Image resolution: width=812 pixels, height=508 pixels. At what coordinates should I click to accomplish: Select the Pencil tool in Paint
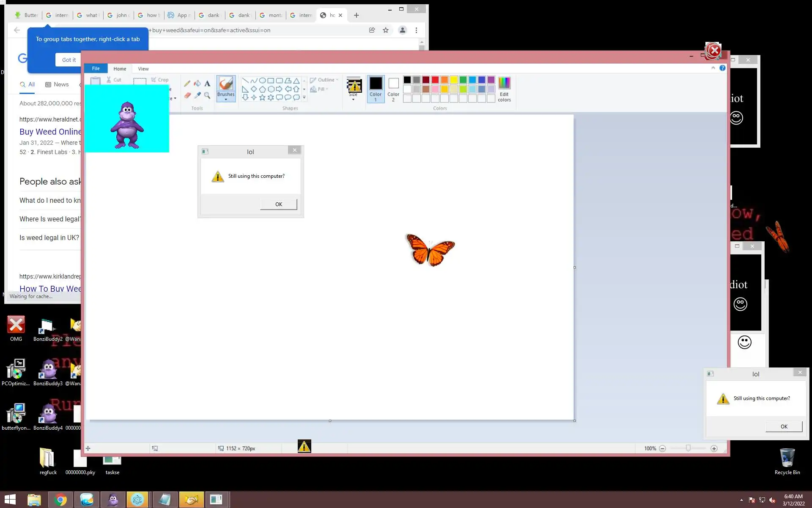[187, 83]
